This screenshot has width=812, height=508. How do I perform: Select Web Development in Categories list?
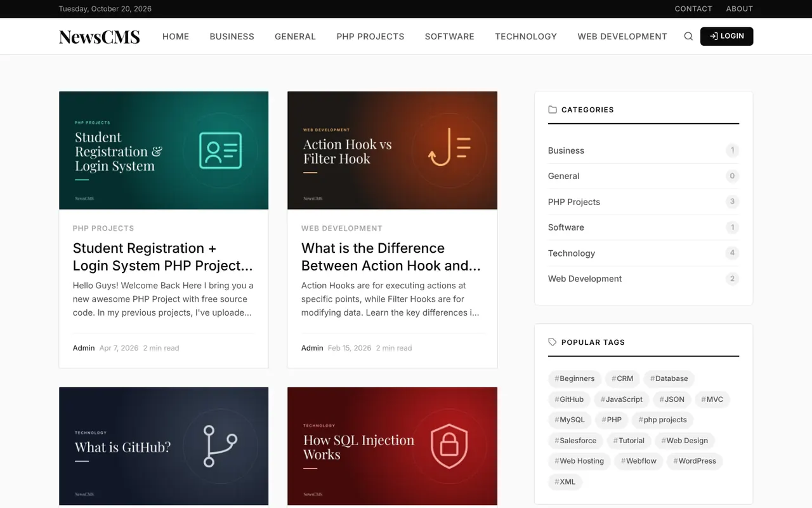coord(643,279)
